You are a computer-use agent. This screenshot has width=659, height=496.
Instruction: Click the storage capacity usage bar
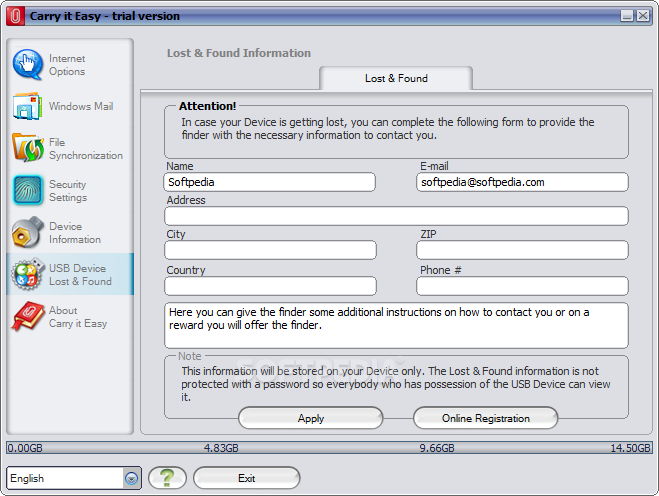click(x=329, y=448)
